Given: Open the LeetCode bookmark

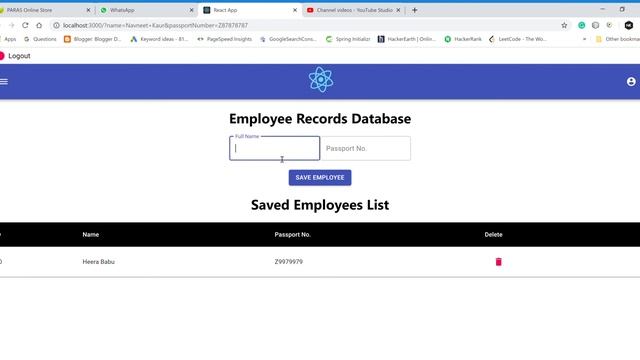Looking at the screenshot, I should coord(518,39).
